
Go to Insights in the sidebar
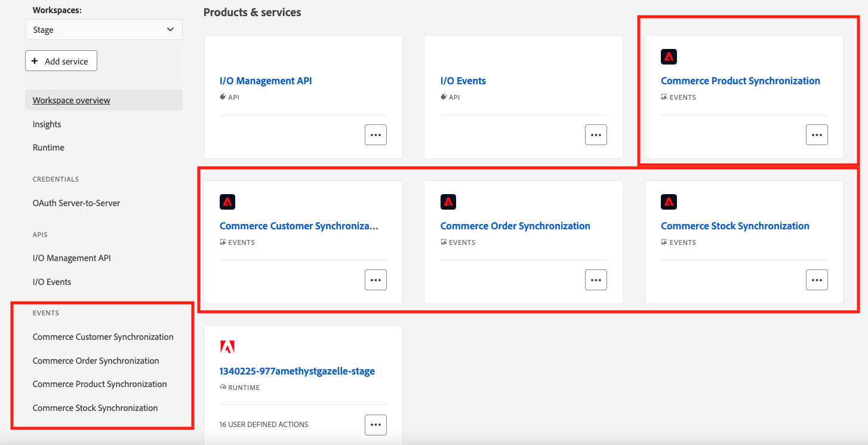[x=47, y=124]
